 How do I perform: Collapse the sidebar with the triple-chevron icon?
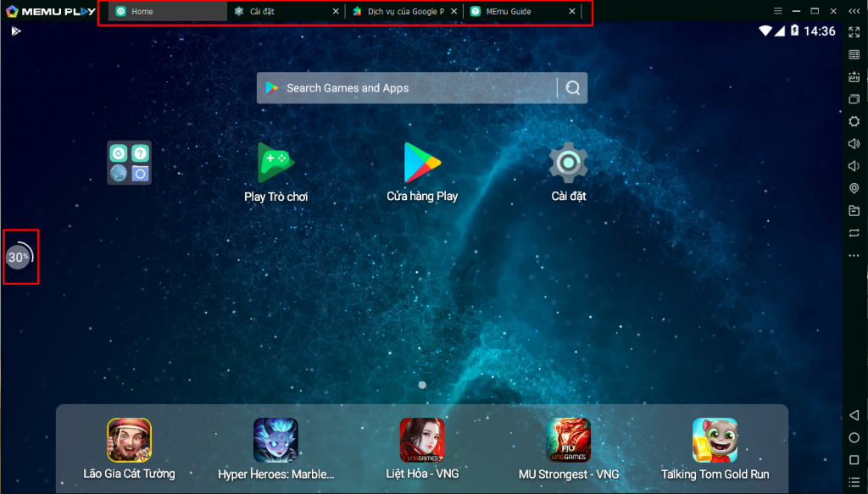tap(854, 10)
